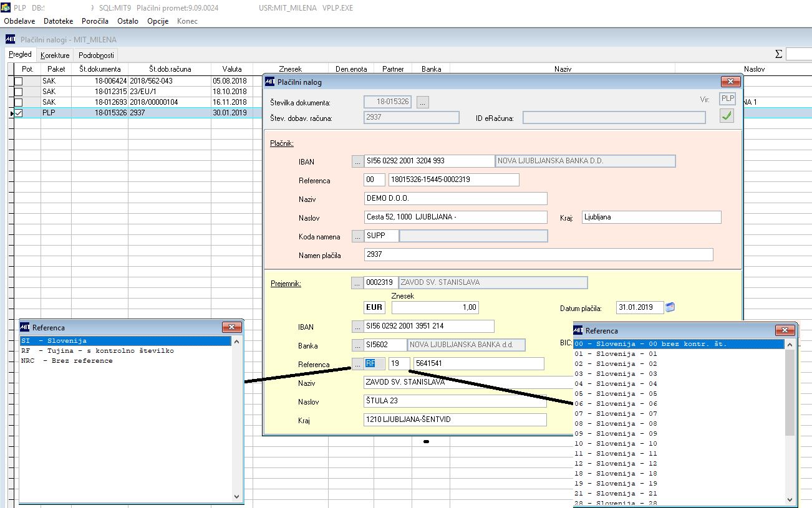The height and width of the screenshot is (508, 812).
Task: Open the payer IBAN lookup button
Action: point(357,161)
